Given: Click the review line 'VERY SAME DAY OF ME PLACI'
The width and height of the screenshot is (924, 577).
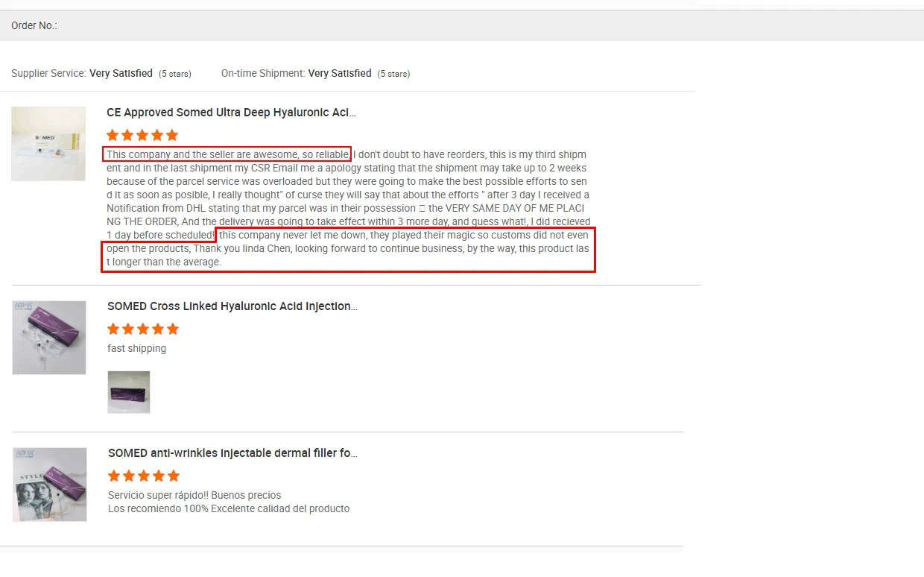Looking at the screenshot, I should [x=346, y=208].
